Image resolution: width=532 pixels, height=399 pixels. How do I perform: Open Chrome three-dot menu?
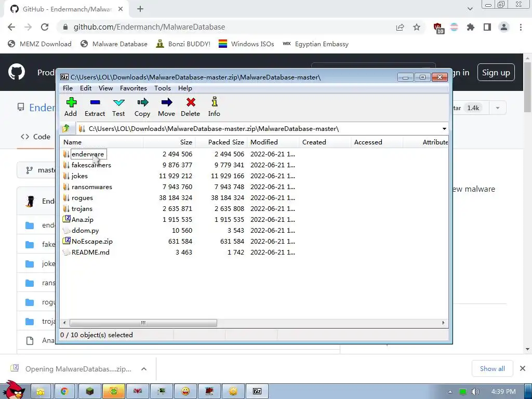click(x=521, y=27)
